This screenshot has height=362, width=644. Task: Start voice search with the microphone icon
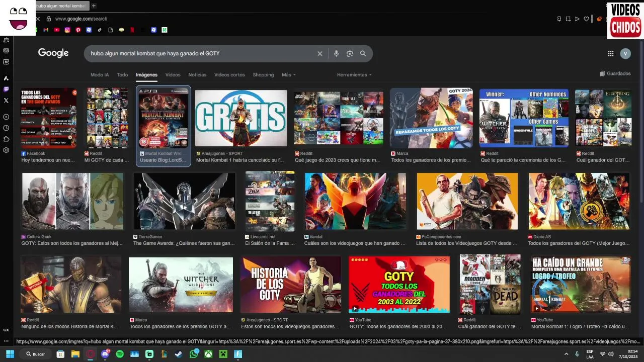pyautogui.click(x=336, y=53)
